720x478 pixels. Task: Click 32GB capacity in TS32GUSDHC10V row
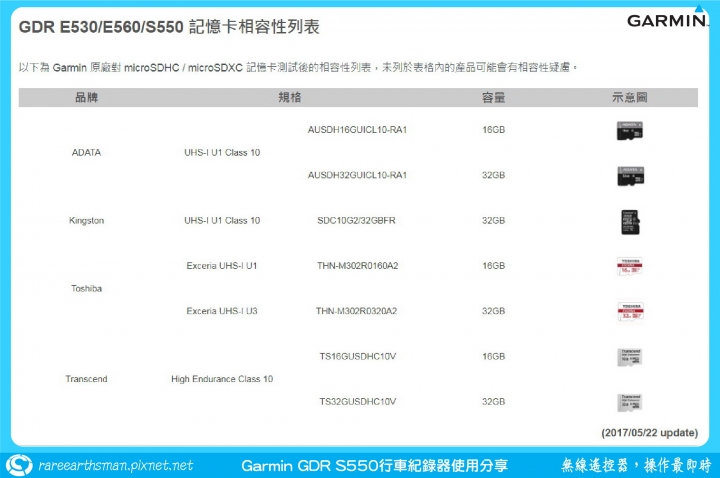[494, 402]
